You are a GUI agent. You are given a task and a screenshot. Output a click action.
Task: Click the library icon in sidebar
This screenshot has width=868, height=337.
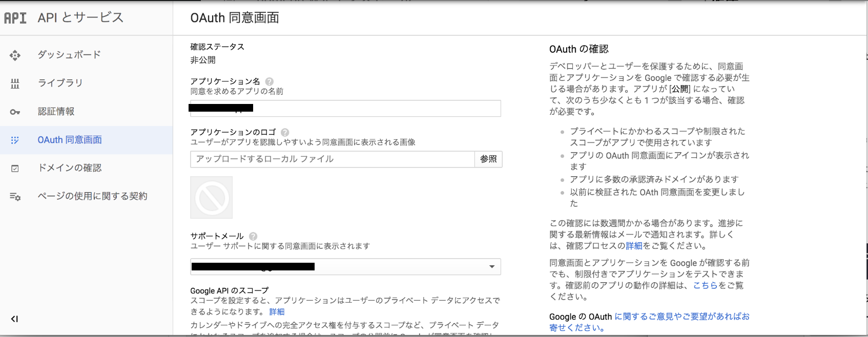pos(15,83)
